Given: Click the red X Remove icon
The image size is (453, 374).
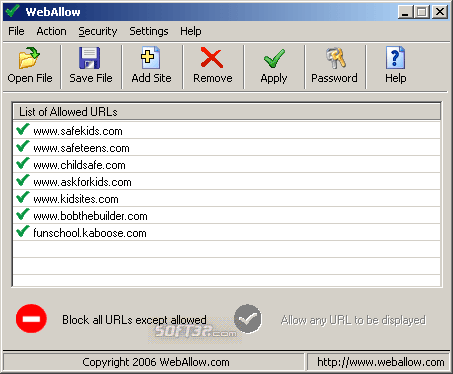Looking at the screenshot, I should point(212,58).
